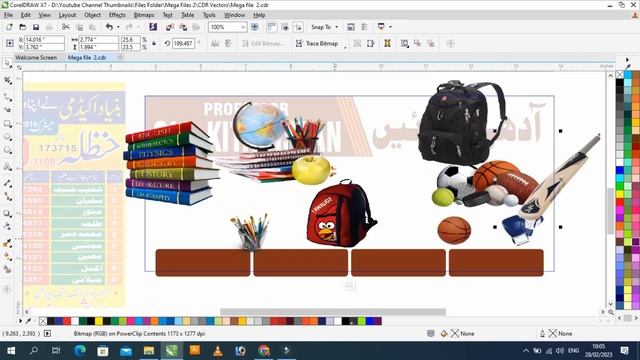Click the Edit Bitmap button
This screenshot has height=360, width=640.
tap(263, 43)
